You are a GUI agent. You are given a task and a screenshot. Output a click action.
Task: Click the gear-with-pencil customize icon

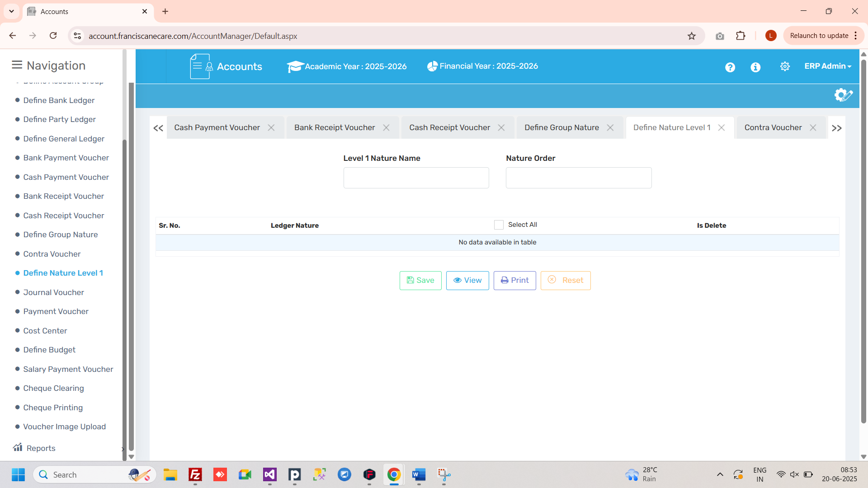tap(843, 95)
